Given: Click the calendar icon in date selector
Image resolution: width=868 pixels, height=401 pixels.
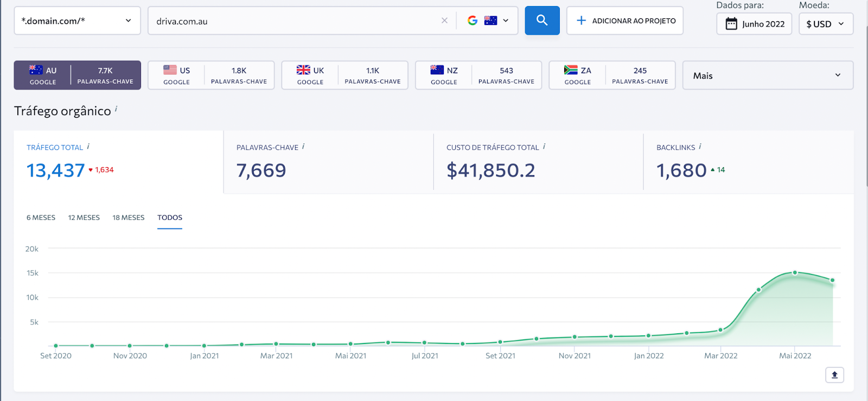Looking at the screenshot, I should (x=731, y=24).
